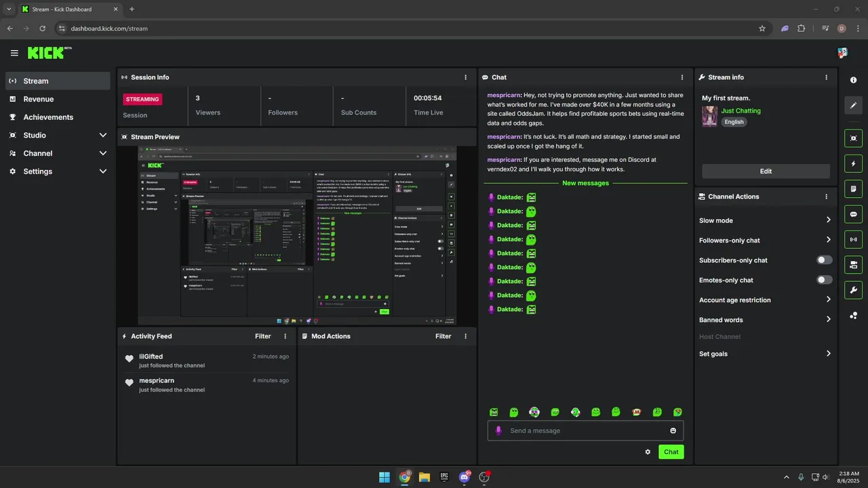This screenshot has height=488, width=868.
Task: Click the pencil edit-layout icon in right sidebar
Action: coord(853,106)
